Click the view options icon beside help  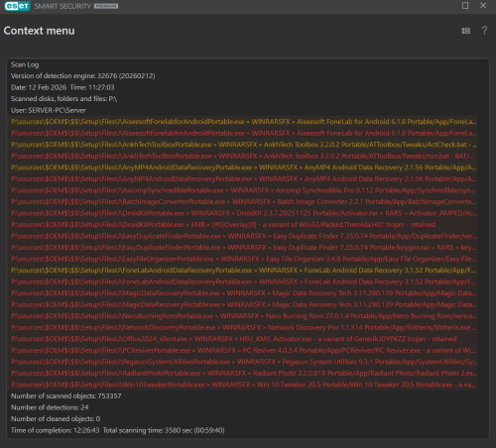pyautogui.click(x=466, y=31)
